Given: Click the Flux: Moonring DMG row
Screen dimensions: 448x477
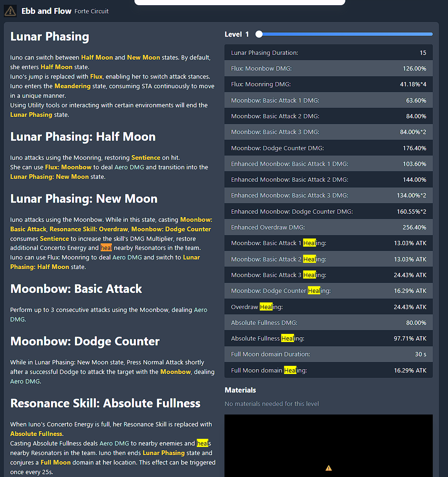Looking at the screenshot, I should coord(328,84).
